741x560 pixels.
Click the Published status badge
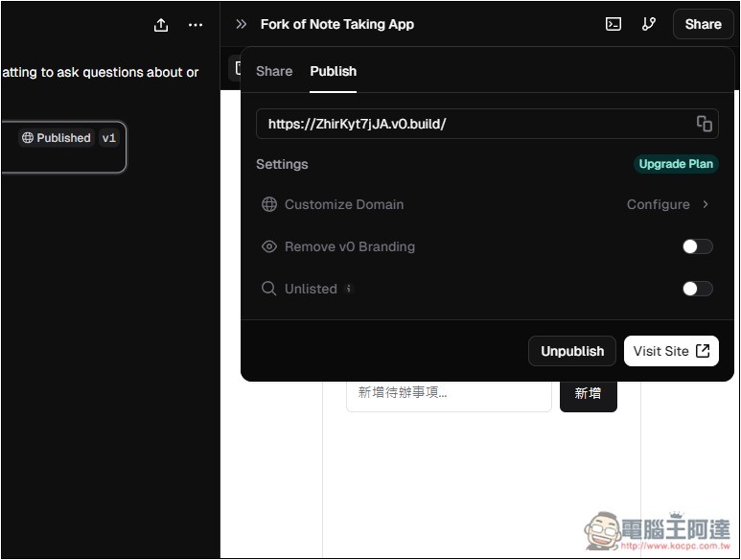click(x=57, y=138)
